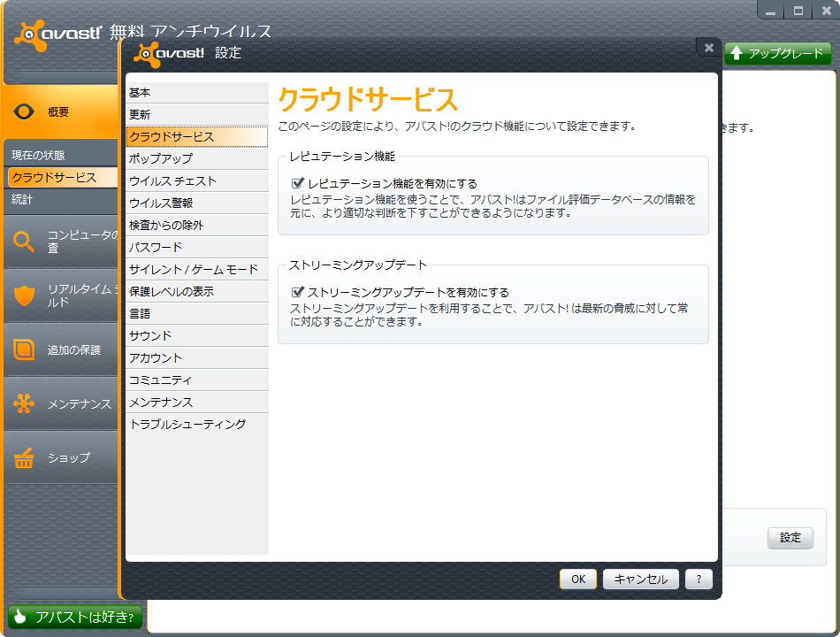Click the magnifier icon for コンピュータの検査

pyautogui.click(x=24, y=242)
